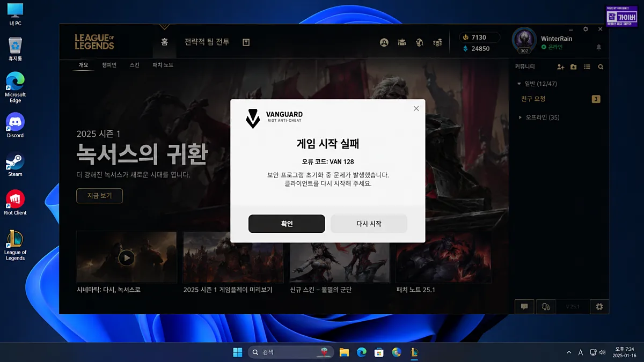The image size is (644, 362).
Task: Open the bottom-right gear settings icon
Action: [599, 307]
